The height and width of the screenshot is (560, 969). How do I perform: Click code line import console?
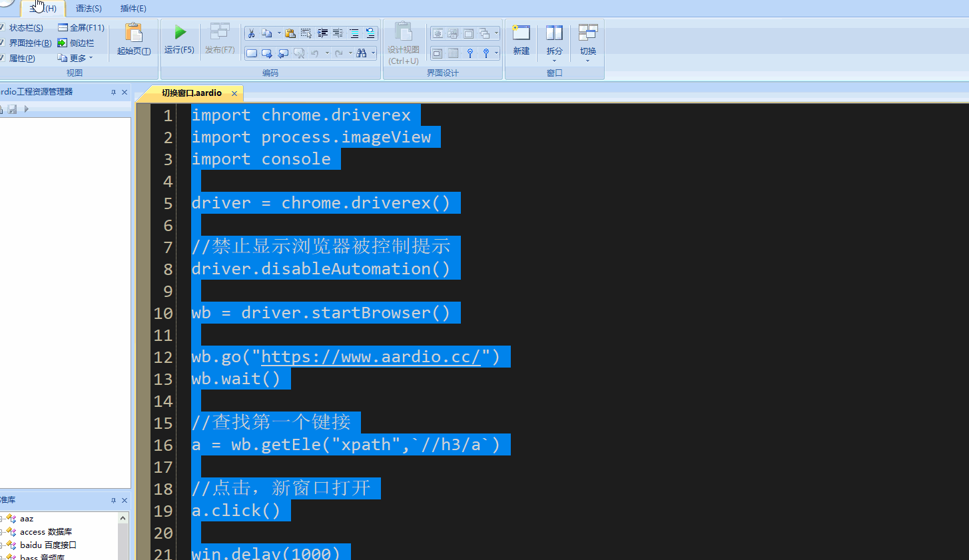click(261, 159)
